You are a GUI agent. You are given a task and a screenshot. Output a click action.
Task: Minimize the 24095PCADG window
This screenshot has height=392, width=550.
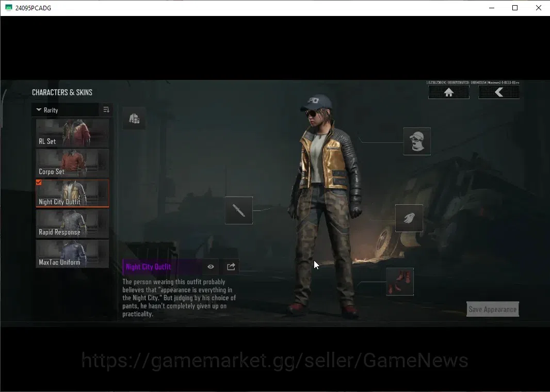click(x=492, y=8)
